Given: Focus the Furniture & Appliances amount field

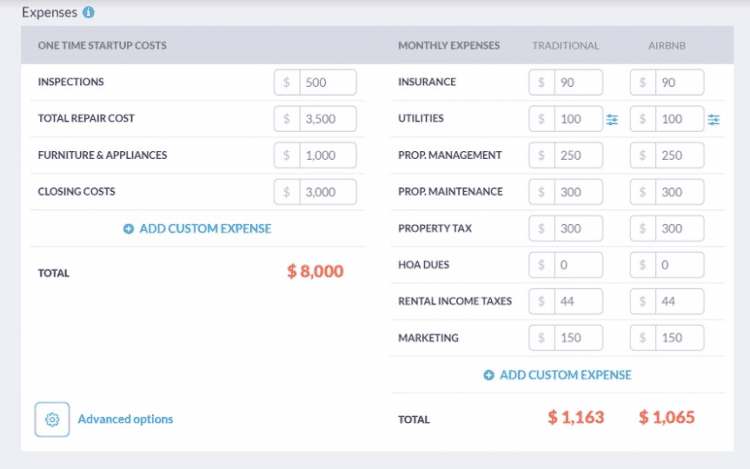Looking at the screenshot, I should [x=327, y=155].
